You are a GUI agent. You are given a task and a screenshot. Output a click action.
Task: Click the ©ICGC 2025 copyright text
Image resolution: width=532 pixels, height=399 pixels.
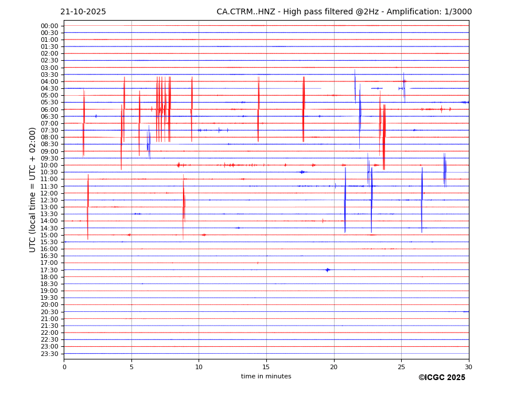tap(441, 378)
